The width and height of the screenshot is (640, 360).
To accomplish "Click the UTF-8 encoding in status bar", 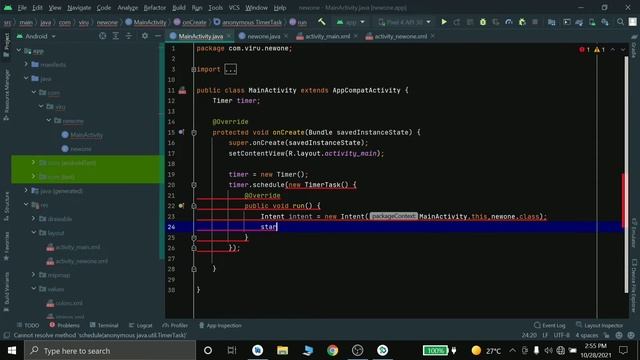I will coord(562,335).
